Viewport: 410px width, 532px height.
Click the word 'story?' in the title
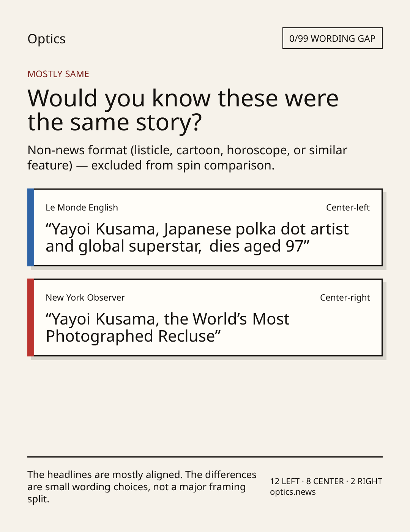point(169,123)
